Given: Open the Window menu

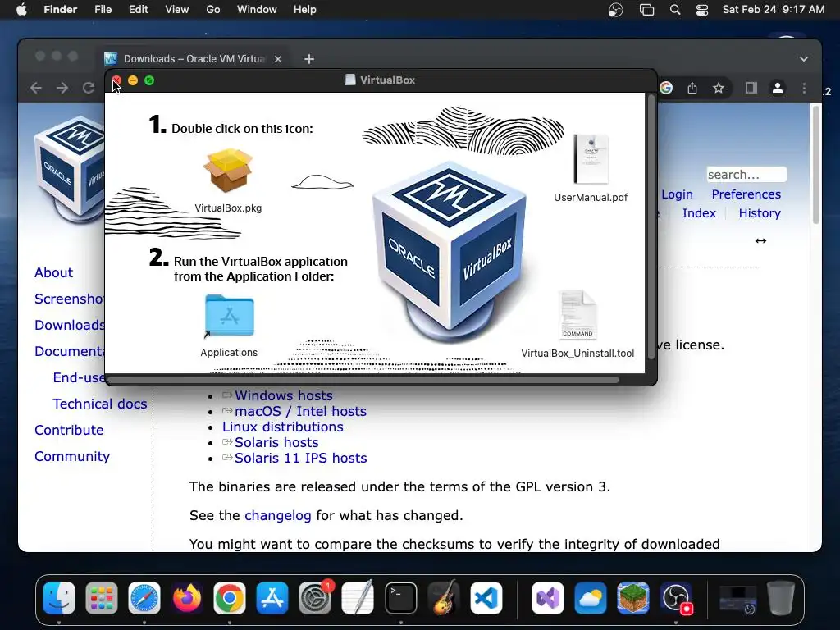Looking at the screenshot, I should click(x=257, y=10).
